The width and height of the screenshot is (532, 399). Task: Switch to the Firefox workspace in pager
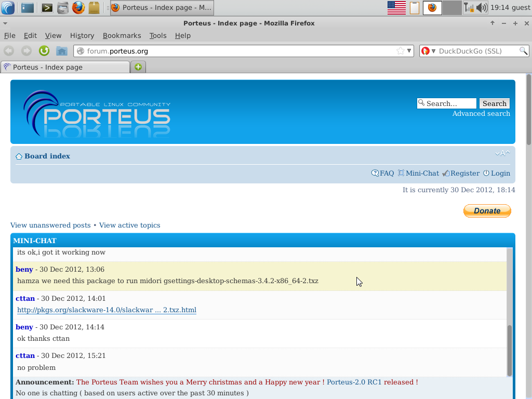(x=432, y=7)
